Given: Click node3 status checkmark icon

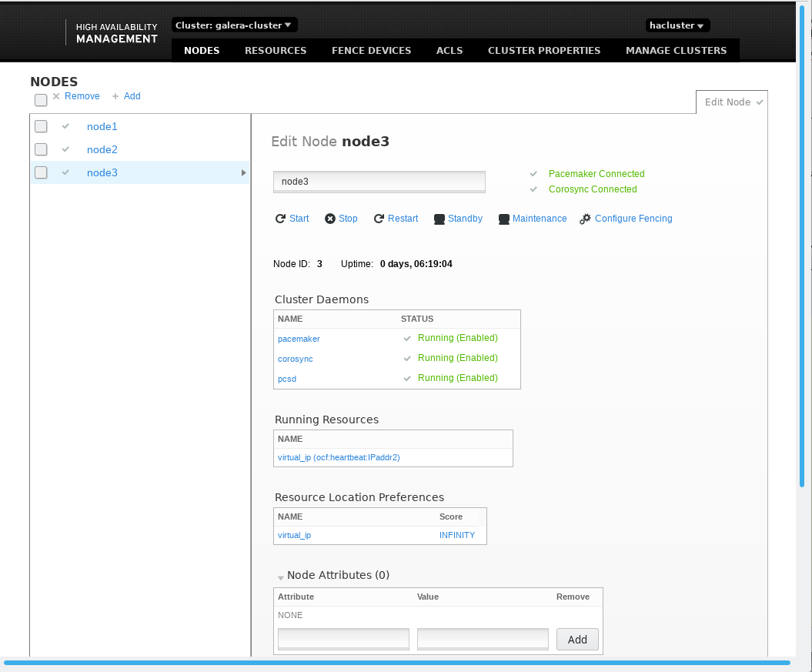Looking at the screenshot, I should tap(65, 172).
